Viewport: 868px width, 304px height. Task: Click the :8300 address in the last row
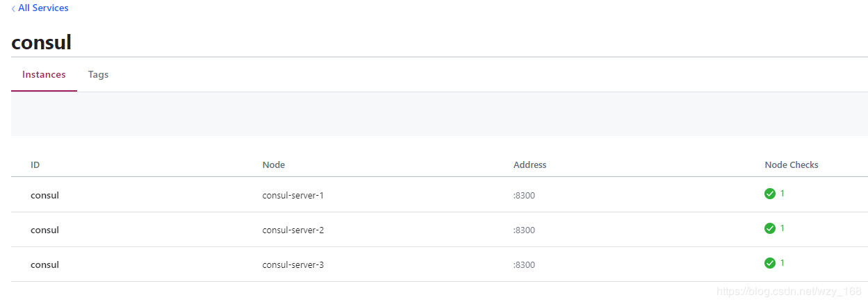524,265
